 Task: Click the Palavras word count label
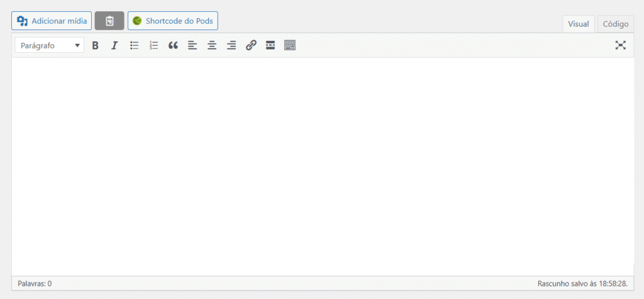click(x=35, y=284)
